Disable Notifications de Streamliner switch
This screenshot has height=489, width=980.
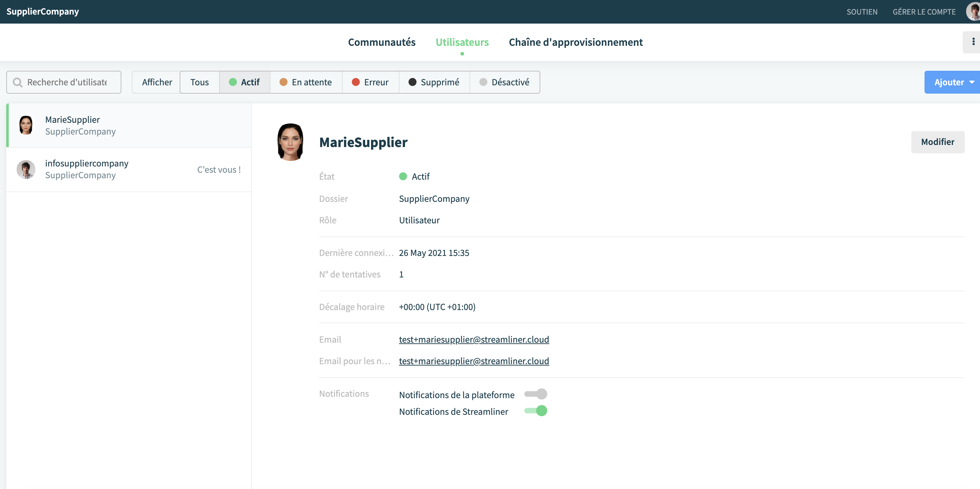click(x=536, y=411)
